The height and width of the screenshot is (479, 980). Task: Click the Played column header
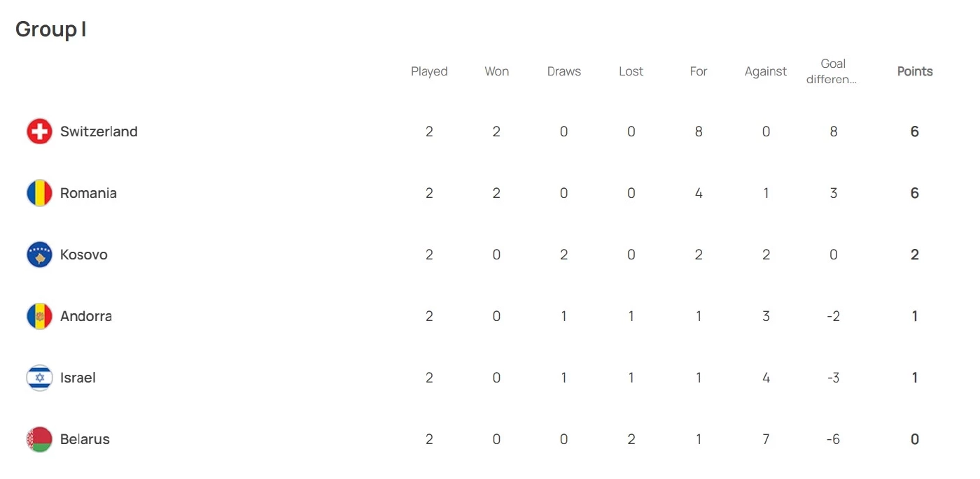pos(429,71)
